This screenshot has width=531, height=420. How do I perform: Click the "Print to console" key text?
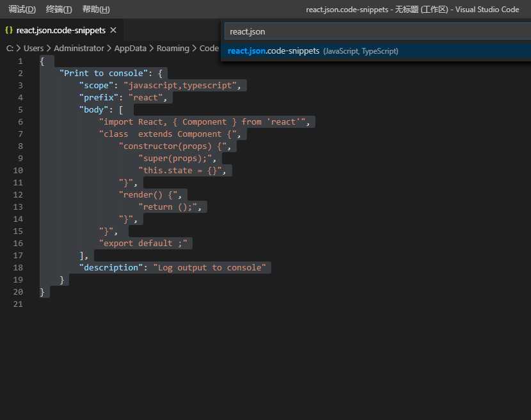point(104,73)
